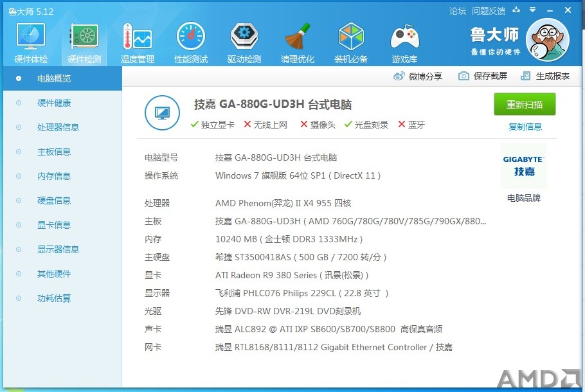Click the weibo icon beside 微博分享

pyautogui.click(x=399, y=76)
